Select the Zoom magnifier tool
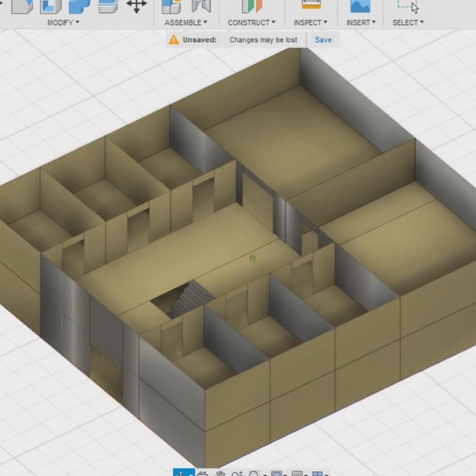Viewport: 476px width, 476px height. (237, 473)
